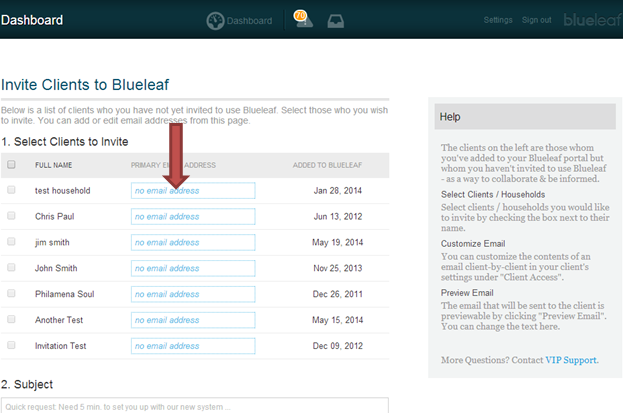Click the 'Preview Email' help heading

point(467,293)
